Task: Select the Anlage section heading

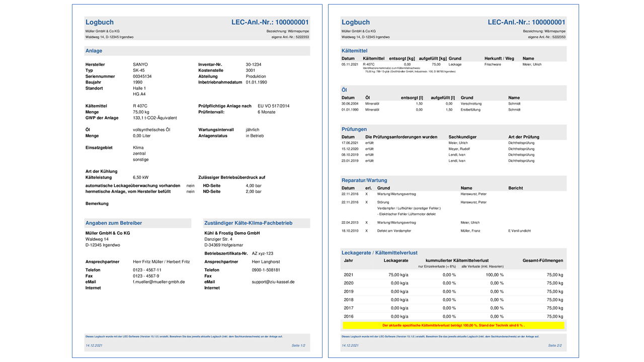Action: coord(94,51)
